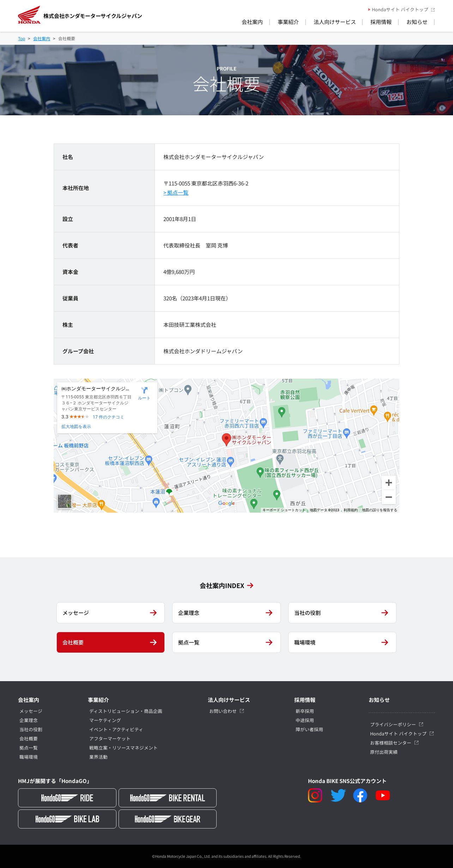Open the 企業理念 index card
The height and width of the screenshot is (868, 453).
(x=226, y=613)
